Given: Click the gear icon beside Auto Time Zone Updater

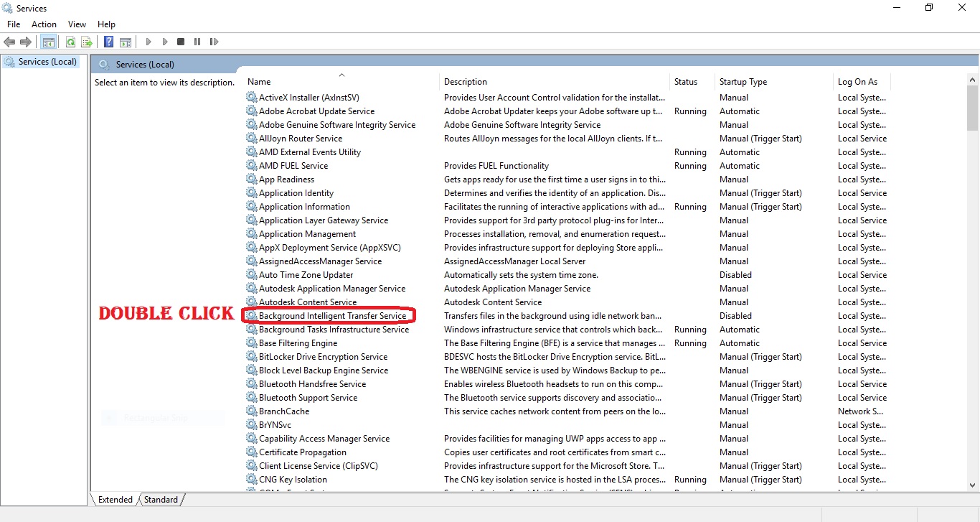Looking at the screenshot, I should coord(251,274).
